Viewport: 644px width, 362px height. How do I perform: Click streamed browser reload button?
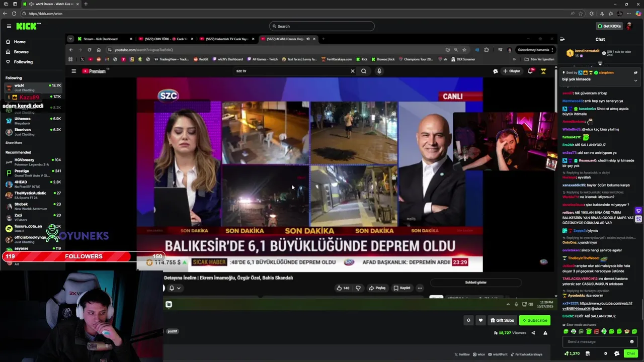[x=90, y=50]
